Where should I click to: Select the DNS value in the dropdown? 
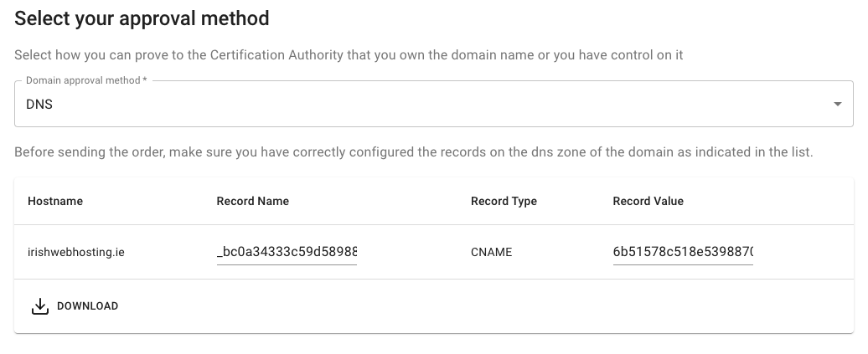coord(39,105)
